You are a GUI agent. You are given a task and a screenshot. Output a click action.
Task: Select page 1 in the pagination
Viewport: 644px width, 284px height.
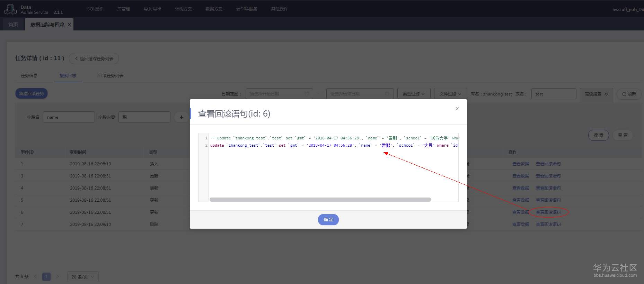(46, 276)
